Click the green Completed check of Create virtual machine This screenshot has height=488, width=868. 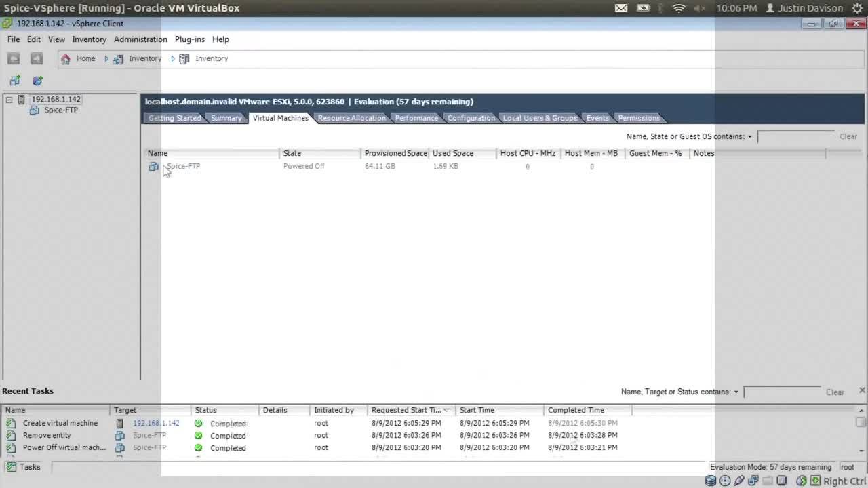pyautogui.click(x=198, y=423)
